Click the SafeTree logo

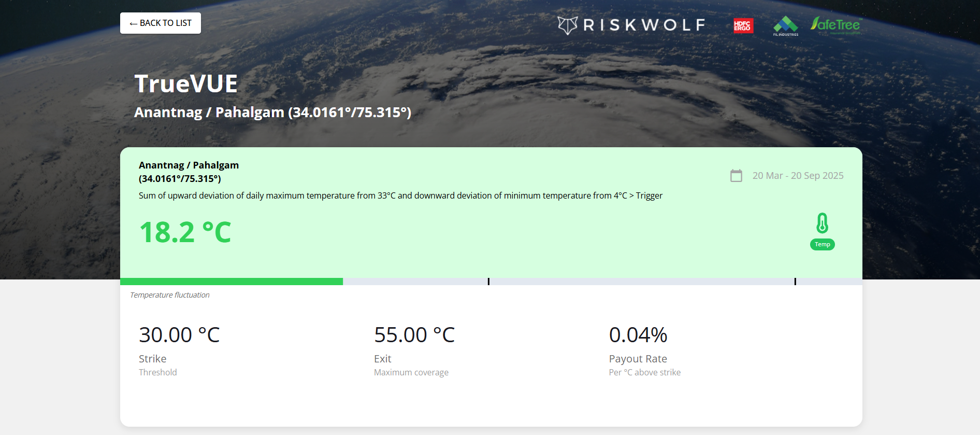[835, 25]
